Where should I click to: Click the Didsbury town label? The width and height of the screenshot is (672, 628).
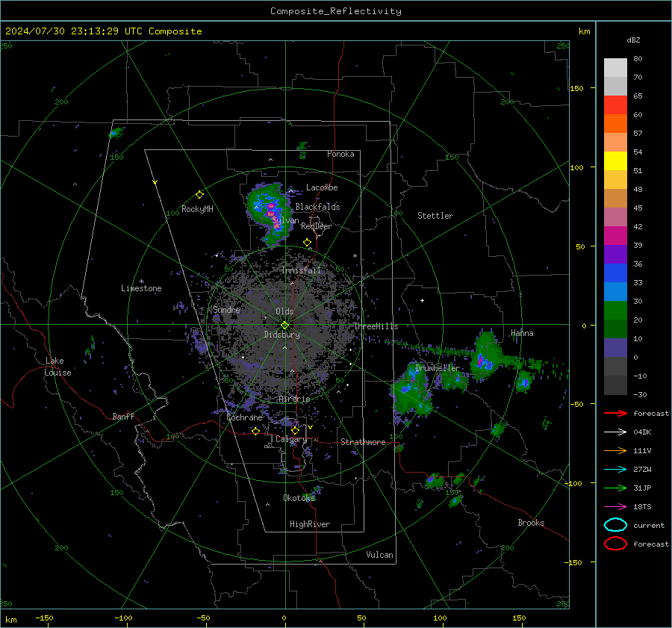click(x=281, y=335)
